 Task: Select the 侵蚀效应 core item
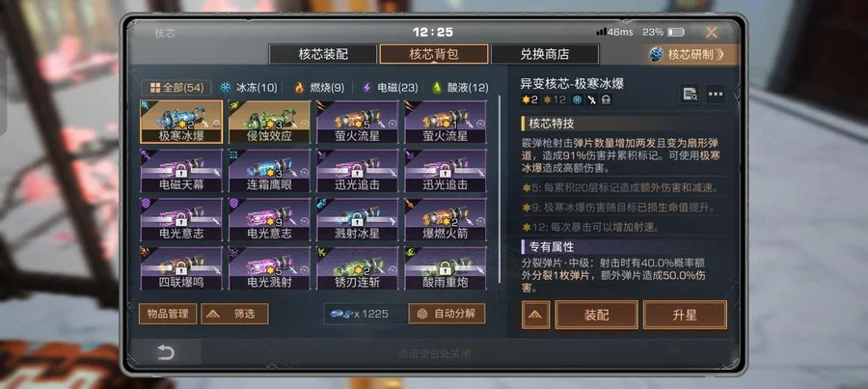point(269,122)
